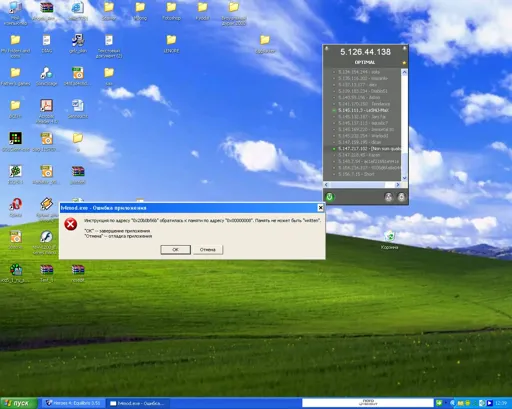The width and height of the screenshot is (512, 409).
Task: Select the Flash player desktop icon
Action: [x=47, y=242]
